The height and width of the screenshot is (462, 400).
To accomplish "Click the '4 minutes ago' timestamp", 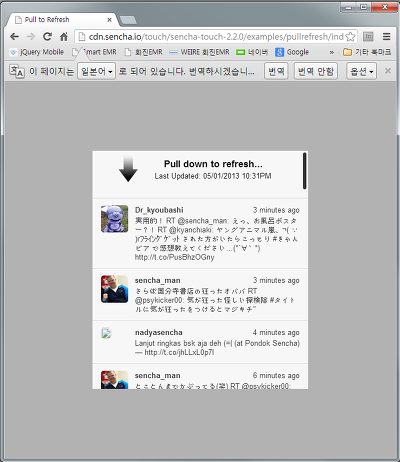I will pos(276,333).
